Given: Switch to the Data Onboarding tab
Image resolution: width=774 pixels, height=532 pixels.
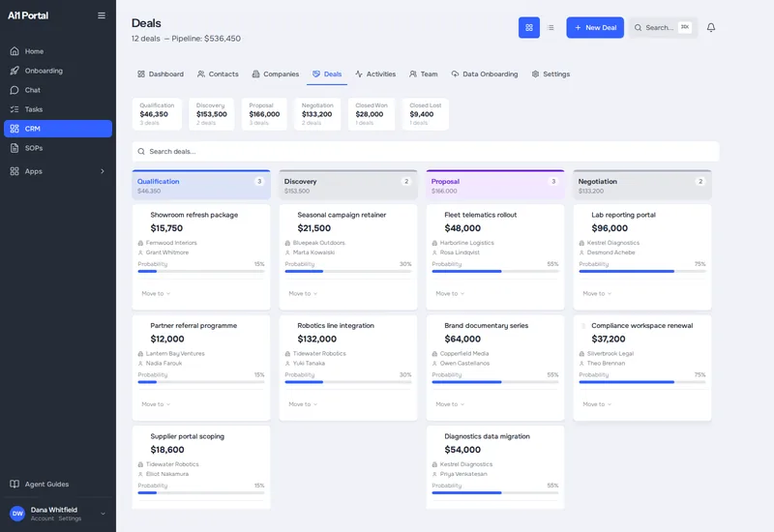Looking at the screenshot, I should point(485,74).
